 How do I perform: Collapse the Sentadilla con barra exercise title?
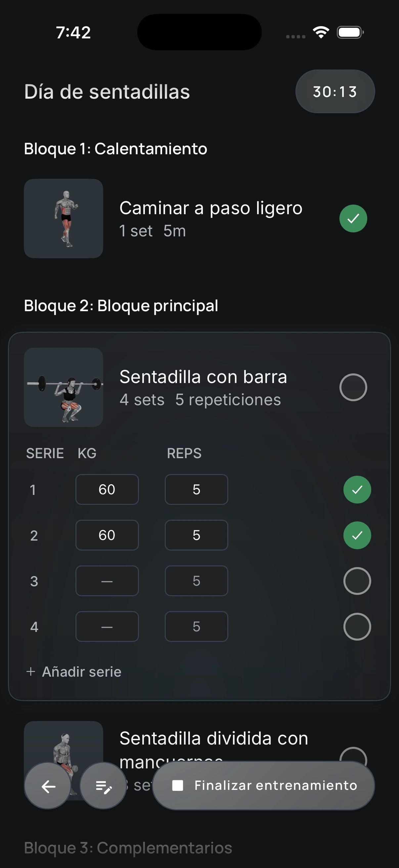click(x=203, y=377)
